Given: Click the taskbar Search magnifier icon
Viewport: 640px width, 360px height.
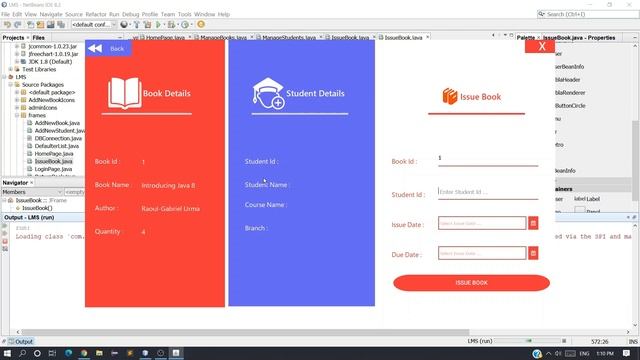Looking at the screenshot, I should 22,353.
